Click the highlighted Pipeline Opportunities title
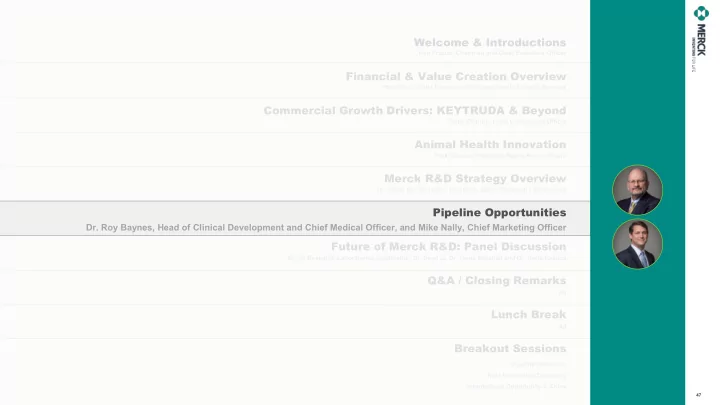This screenshot has height=405, width=720. 499,212
